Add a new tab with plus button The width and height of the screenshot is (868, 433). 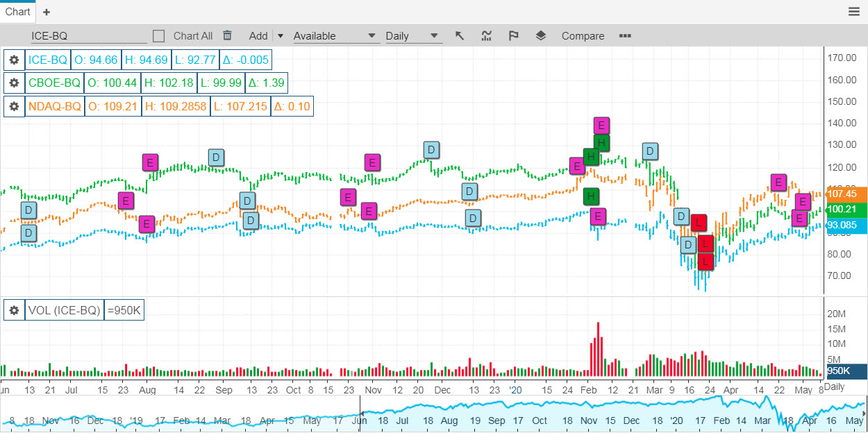click(x=47, y=12)
